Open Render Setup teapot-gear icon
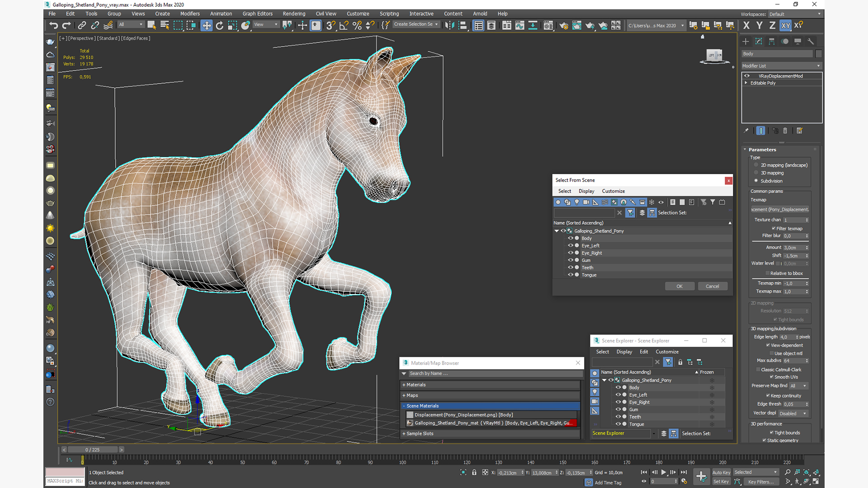 (x=564, y=25)
